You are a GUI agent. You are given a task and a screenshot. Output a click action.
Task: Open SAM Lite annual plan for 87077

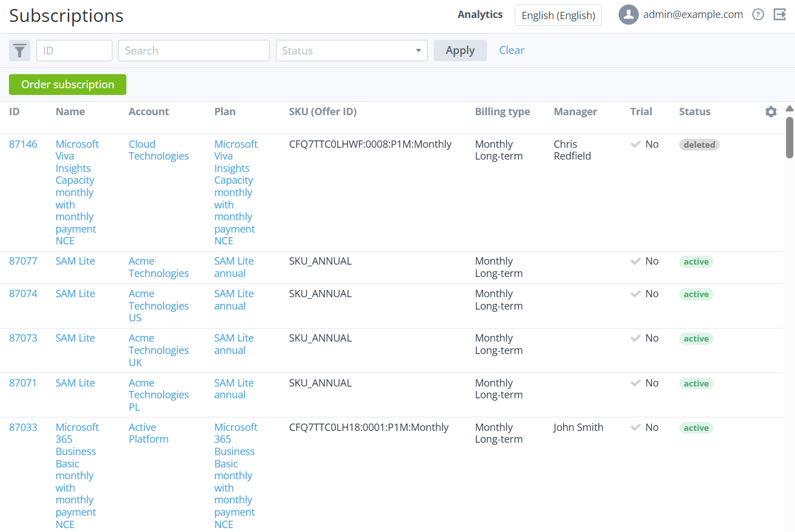(234, 267)
